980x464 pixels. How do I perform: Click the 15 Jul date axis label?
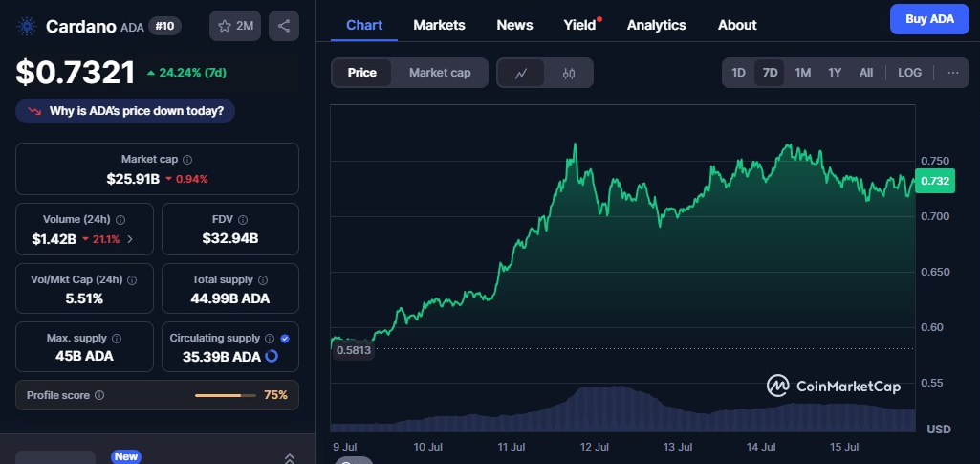point(843,447)
